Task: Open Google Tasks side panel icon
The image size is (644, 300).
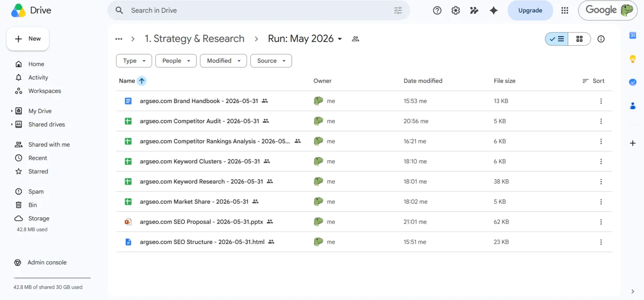Action: [x=633, y=82]
